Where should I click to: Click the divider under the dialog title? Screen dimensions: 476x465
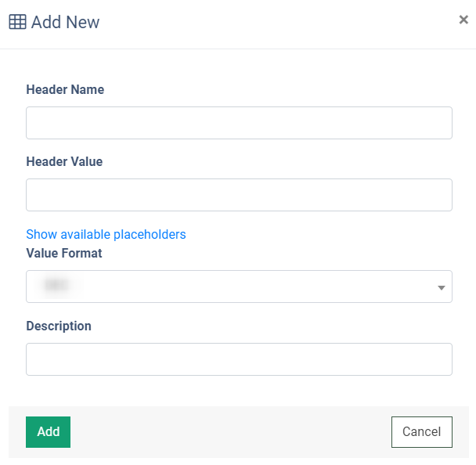(x=238, y=49)
